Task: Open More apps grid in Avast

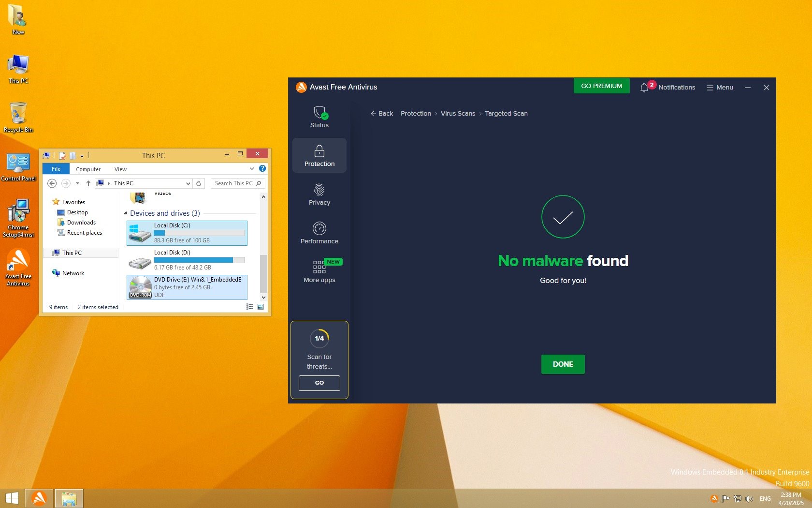Action: point(319,272)
